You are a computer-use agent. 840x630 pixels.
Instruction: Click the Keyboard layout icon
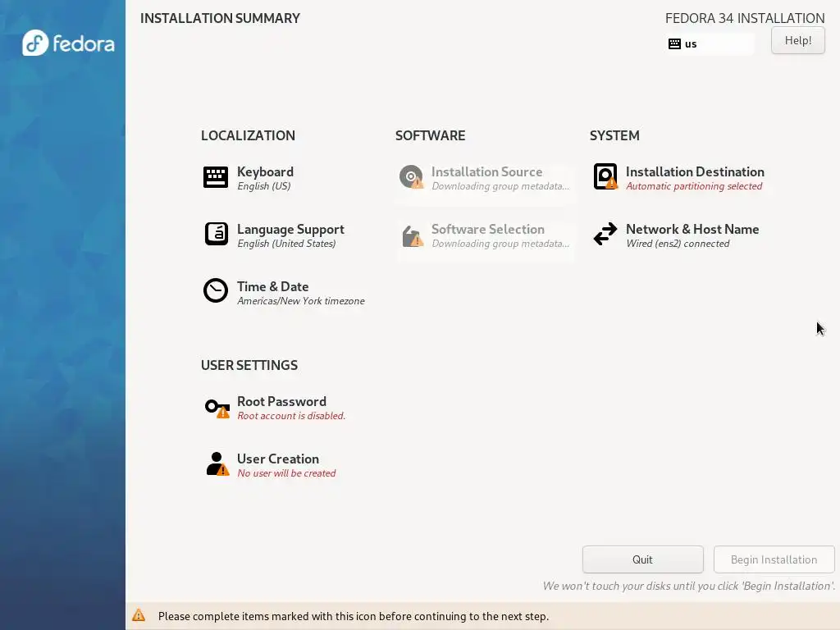[216, 177]
